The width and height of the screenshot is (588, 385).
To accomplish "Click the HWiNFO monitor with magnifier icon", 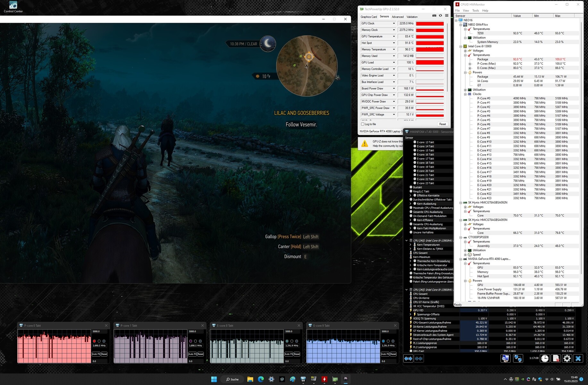I will click(x=506, y=358).
